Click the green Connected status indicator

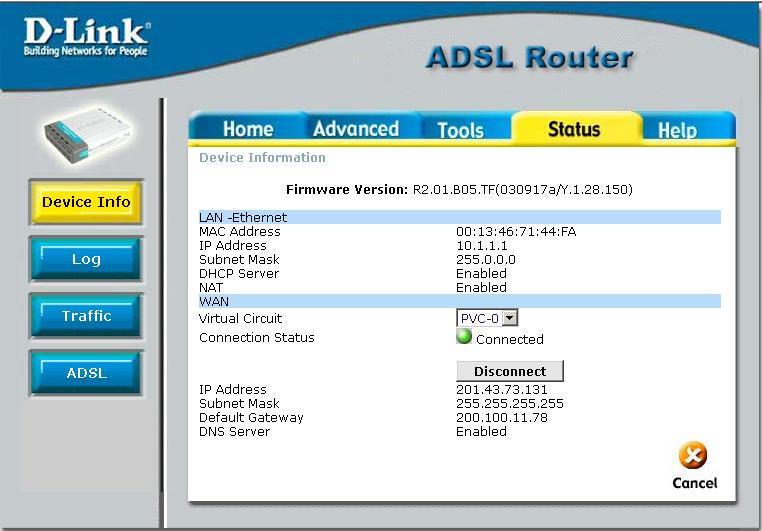point(464,336)
